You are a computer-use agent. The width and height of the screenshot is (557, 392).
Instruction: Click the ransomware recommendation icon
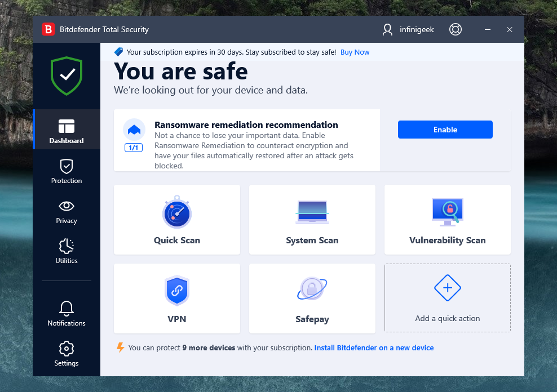pyautogui.click(x=134, y=130)
